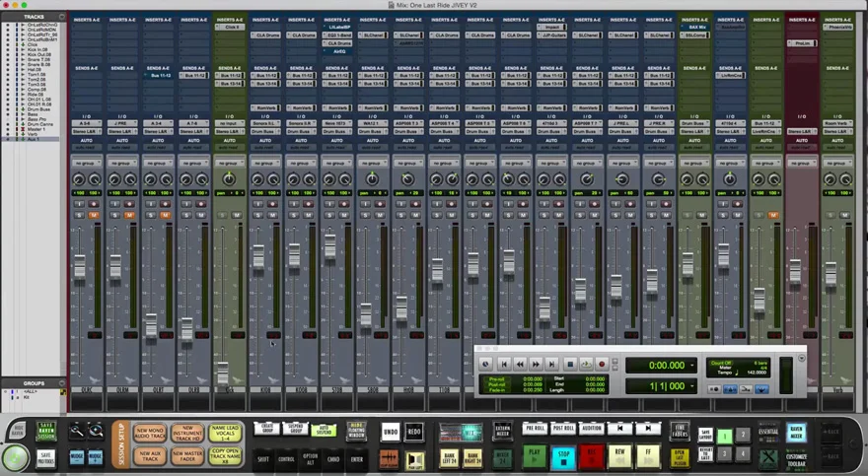Select the Session Setup tab

120,445
